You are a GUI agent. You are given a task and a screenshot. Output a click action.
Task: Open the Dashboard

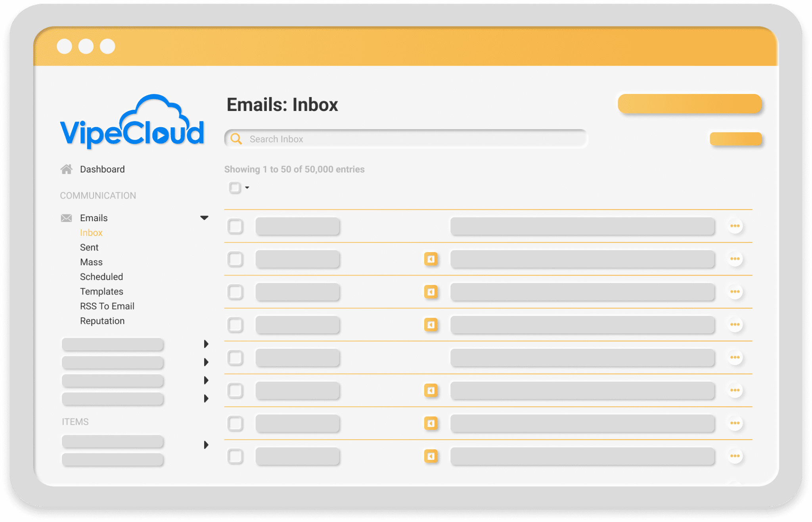[x=102, y=169]
